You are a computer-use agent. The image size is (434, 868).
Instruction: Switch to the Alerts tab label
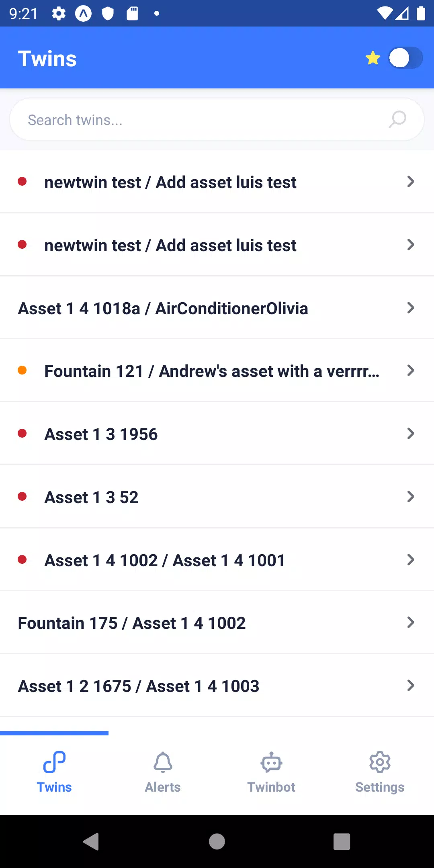tap(163, 787)
